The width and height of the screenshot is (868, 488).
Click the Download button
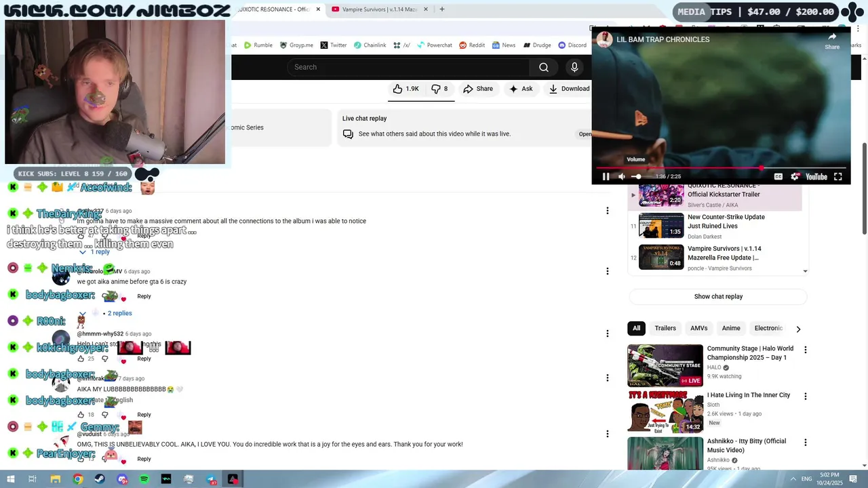tap(568, 89)
